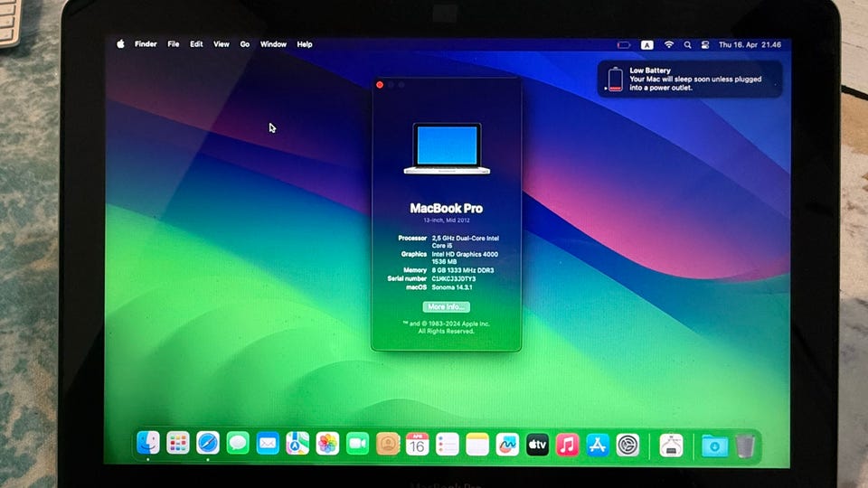Click the memory value 8 GB 1333 MHz DDR3
This screenshot has height=488, width=868.
[x=463, y=270]
